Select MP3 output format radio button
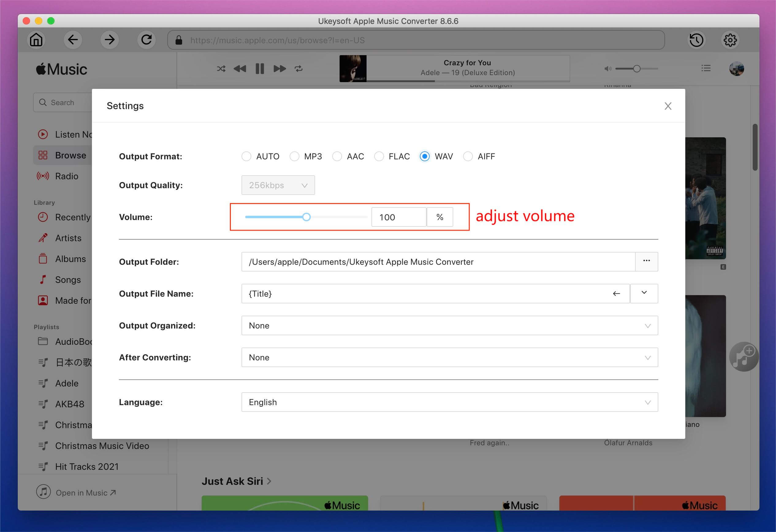 tap(294, 156)
